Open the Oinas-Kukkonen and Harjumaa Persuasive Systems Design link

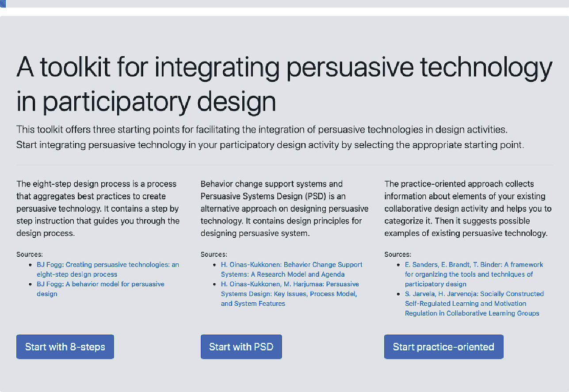click(x=290, y=294)
